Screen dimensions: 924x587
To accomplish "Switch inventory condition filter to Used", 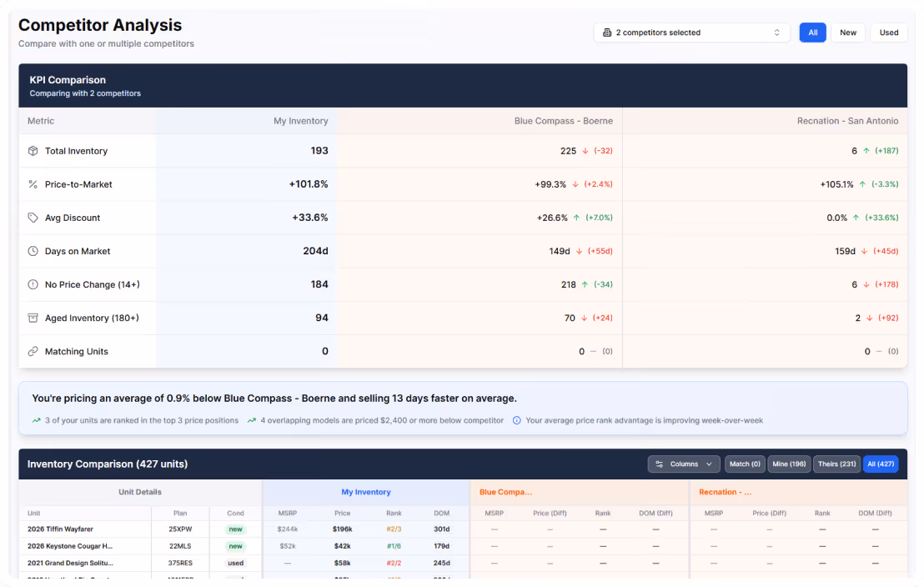I will (x=888, y=32).
